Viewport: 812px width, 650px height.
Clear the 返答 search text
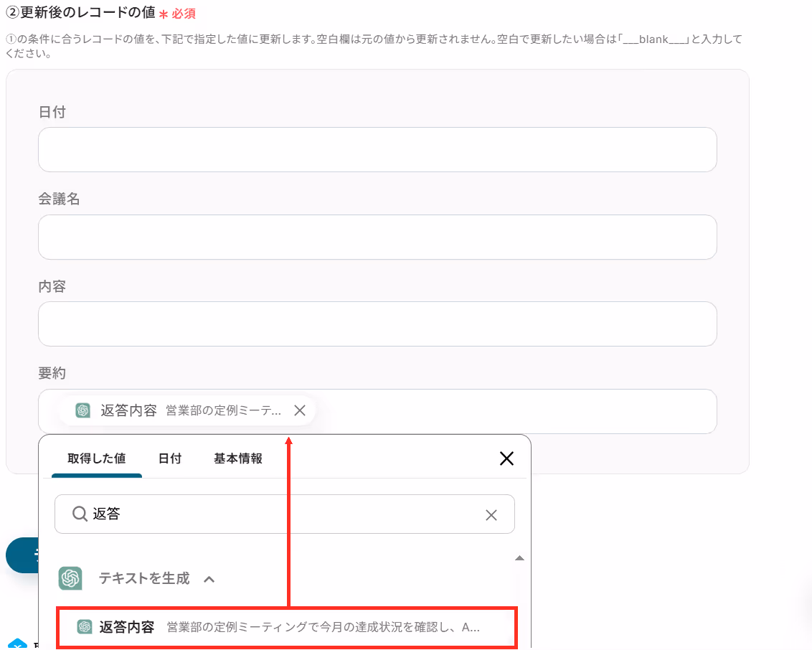pyautogui.click(x=491, y=515)
